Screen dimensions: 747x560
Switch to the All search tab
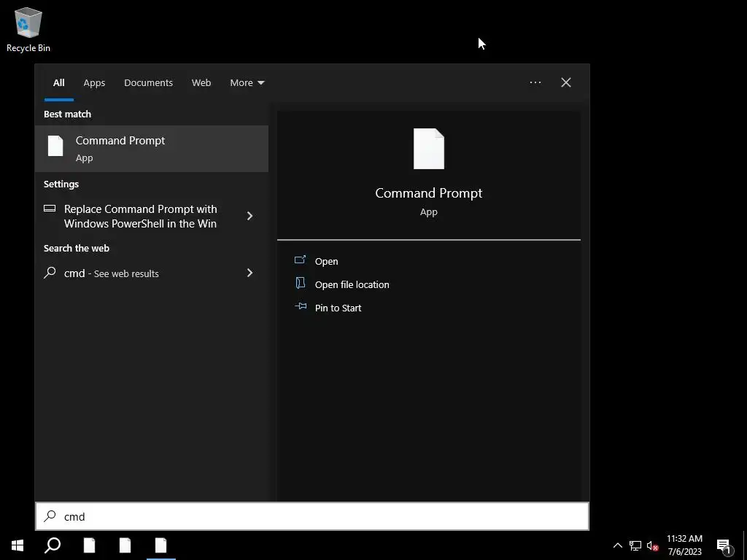point(58,83)
